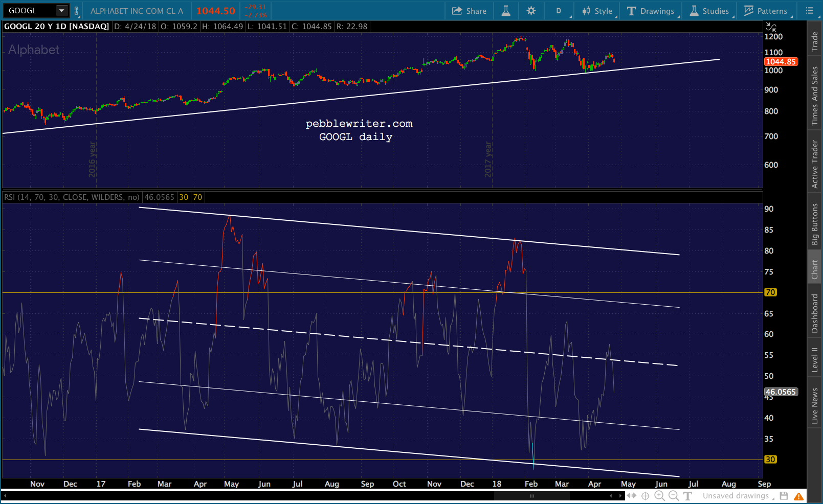Click the price axis auto-fit arrows icon
The height and width of the screenshot is (504, 823).
tap(771, 27)
